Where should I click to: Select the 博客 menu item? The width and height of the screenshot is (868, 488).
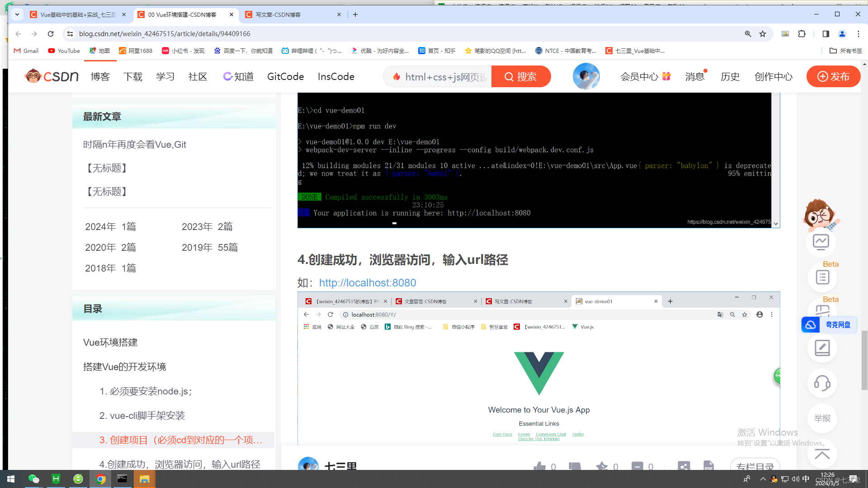point(100,76)
